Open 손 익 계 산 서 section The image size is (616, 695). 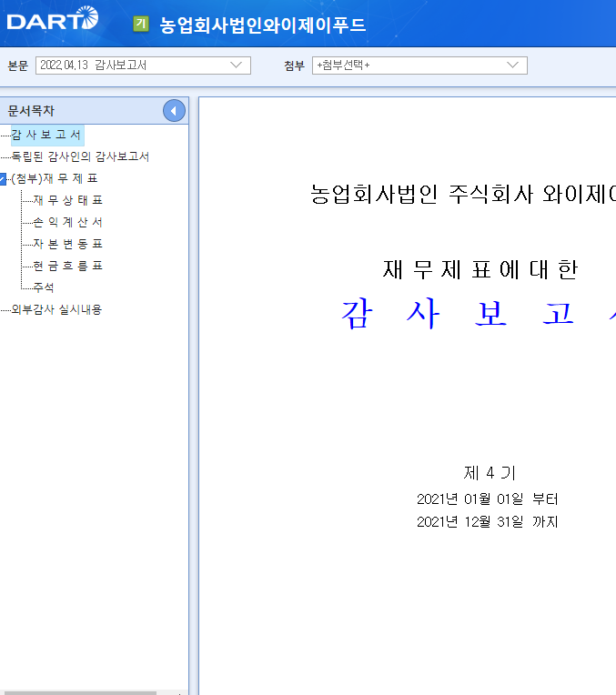(68, 222)
